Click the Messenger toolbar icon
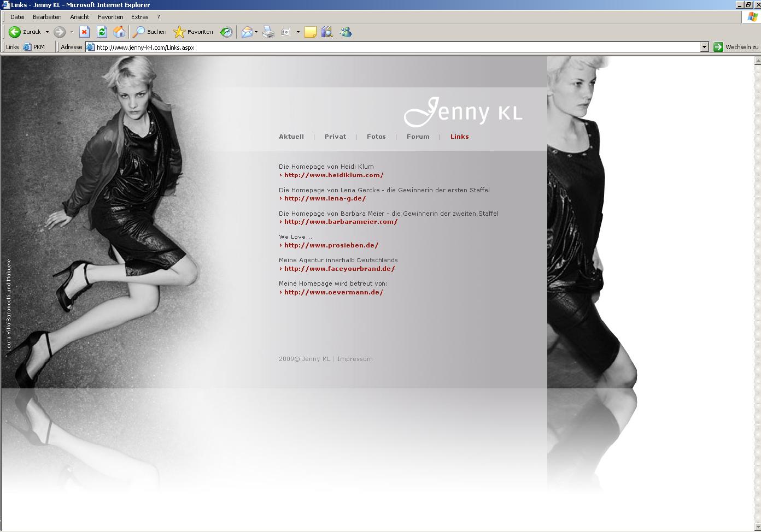 (x=346, y=32)
